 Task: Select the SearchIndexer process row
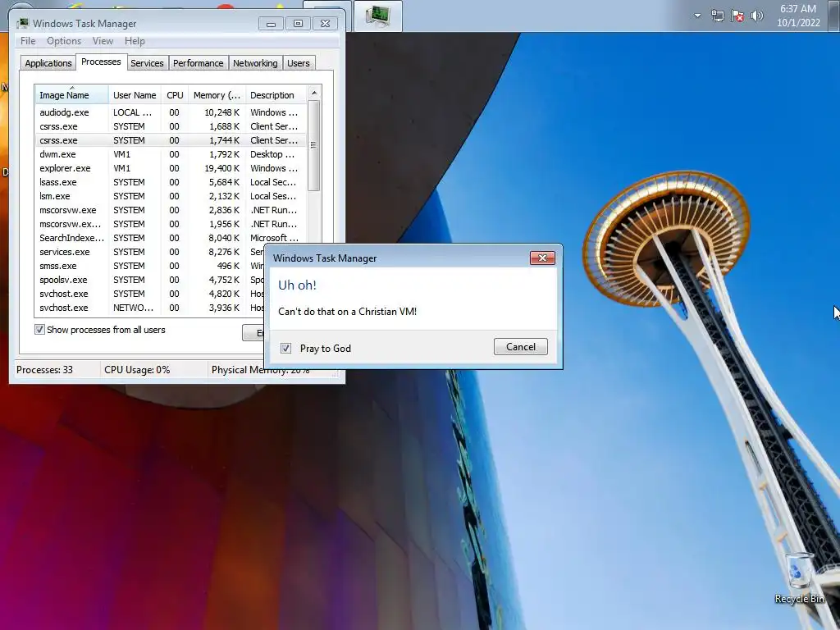171,238
